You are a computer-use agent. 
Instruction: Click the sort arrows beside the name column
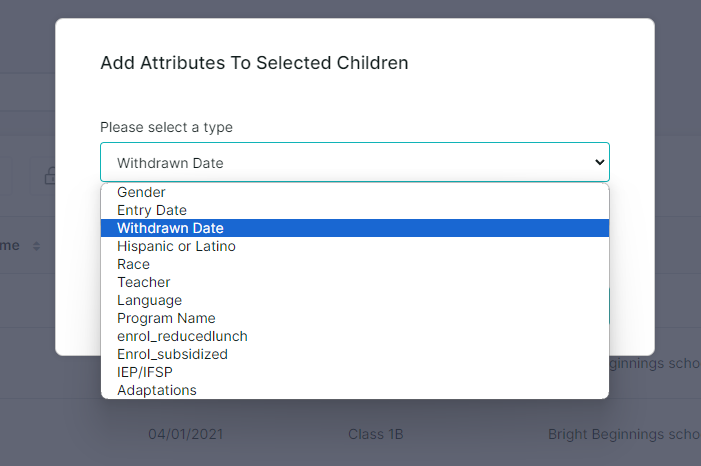tap(37, 246)
